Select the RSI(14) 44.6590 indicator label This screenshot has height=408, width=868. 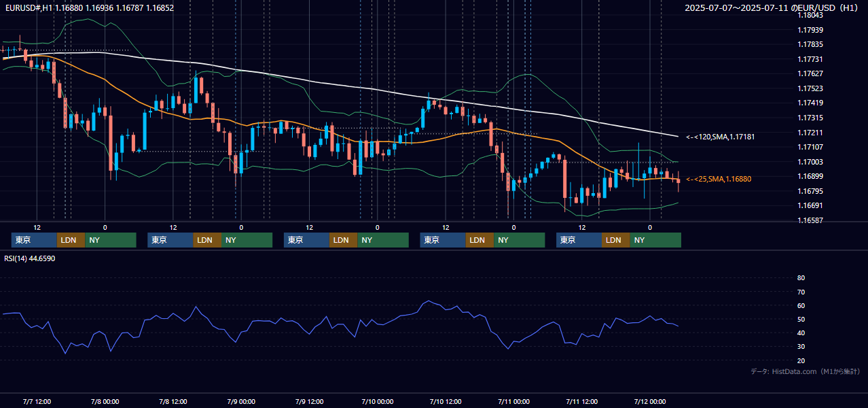coord(30,258)
